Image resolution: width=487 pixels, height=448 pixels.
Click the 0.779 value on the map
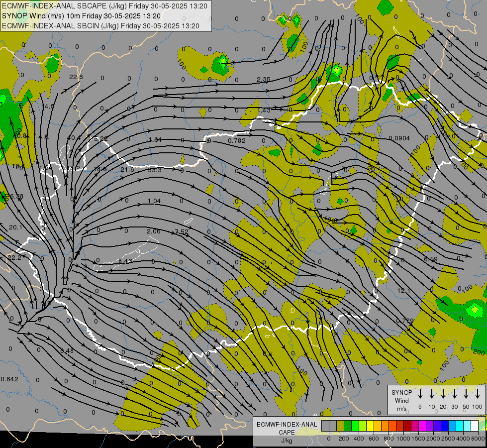[405, 321]
